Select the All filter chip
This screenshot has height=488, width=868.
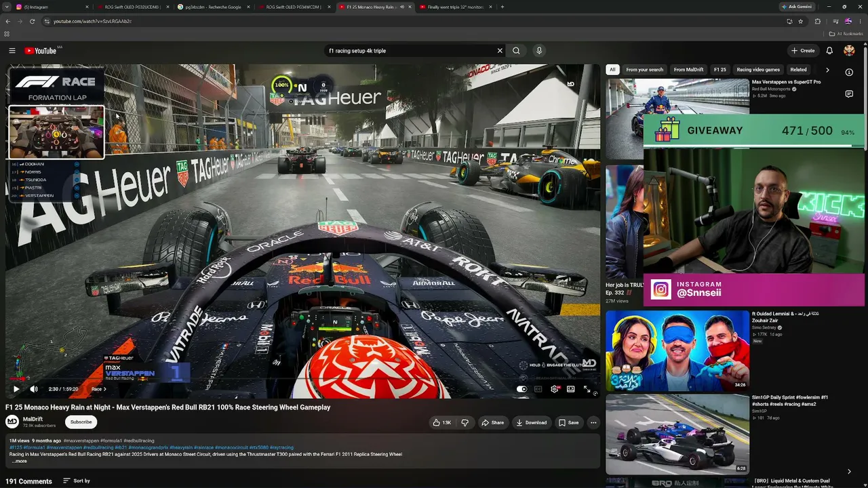(612, 69)
